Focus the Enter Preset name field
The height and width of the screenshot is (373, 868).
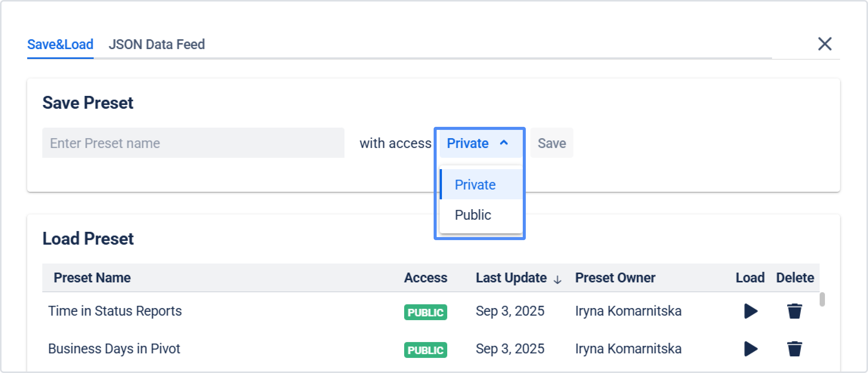coord(193,143)
